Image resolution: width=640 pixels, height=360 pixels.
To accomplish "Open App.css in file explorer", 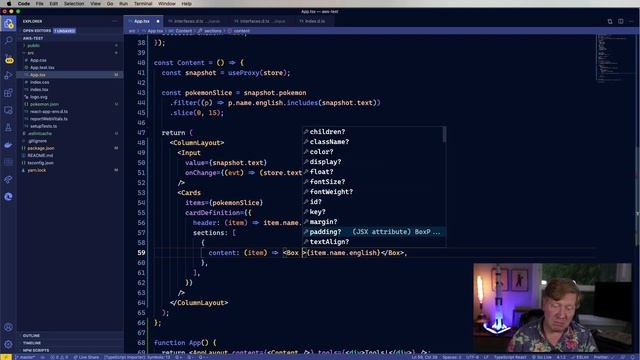I will [70, 60].
